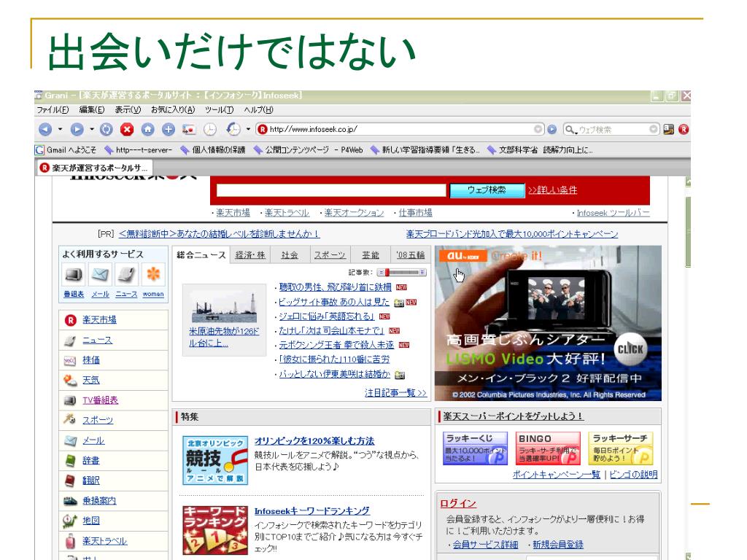
Task: Open the 文部科学省 読解力向上 bookmark
Action: pos(540,150)
